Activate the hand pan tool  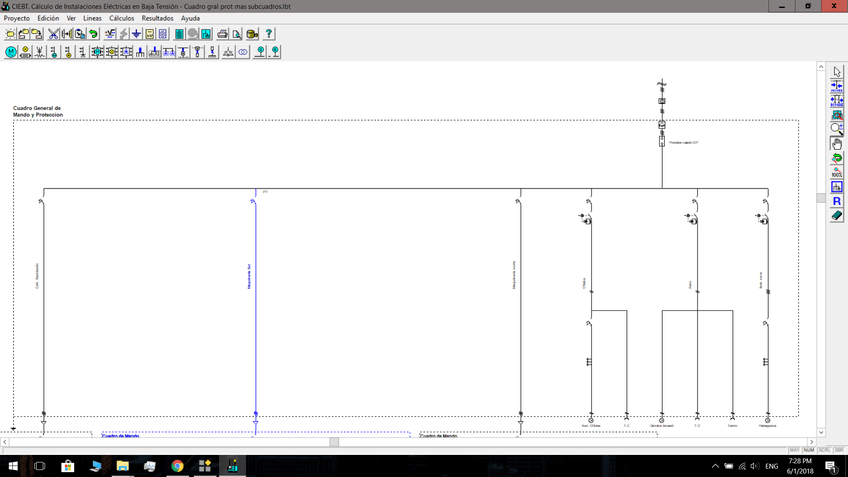click(x=837, y=144)
